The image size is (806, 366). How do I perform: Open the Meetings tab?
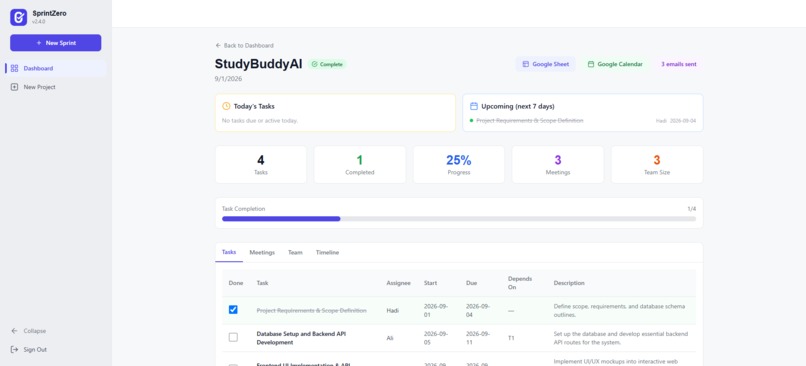(x=262, y=252)
